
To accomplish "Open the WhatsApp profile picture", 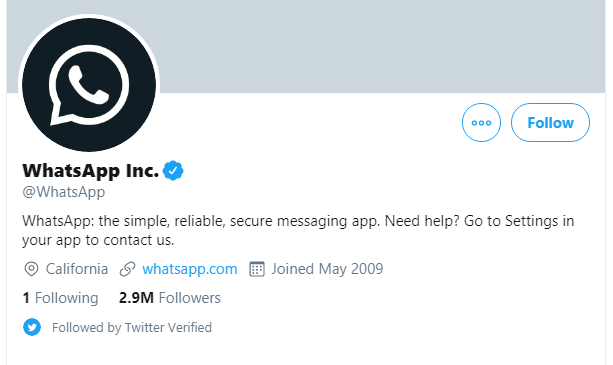I will click(89, 85).
